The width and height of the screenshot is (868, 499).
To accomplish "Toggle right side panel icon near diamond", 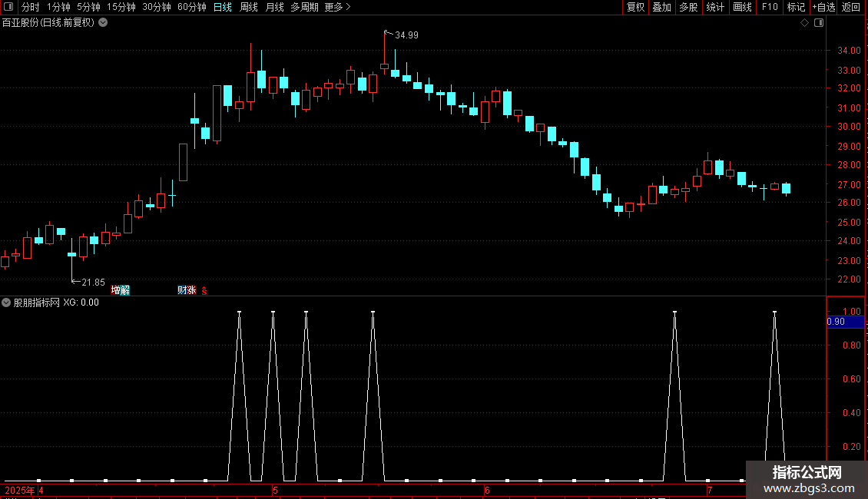I will [x=819, y=23].
